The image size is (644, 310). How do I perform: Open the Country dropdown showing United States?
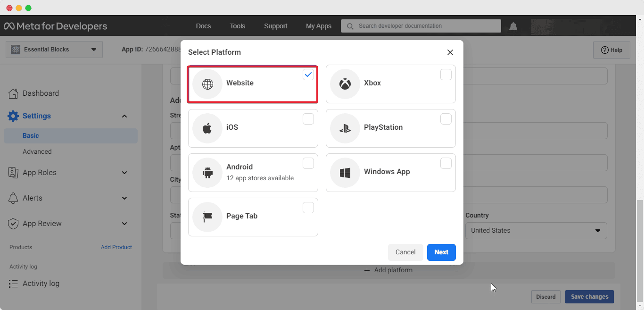pos(536,231)
